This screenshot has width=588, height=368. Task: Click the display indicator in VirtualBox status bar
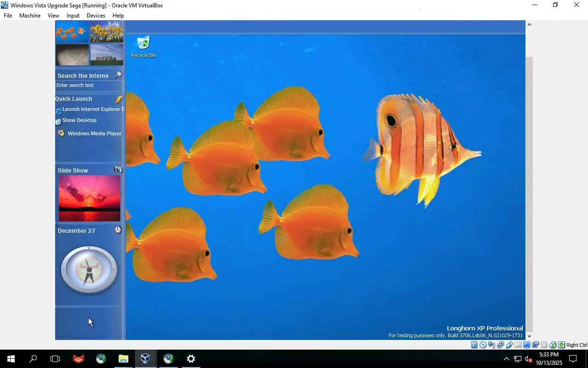coord(527,345)
